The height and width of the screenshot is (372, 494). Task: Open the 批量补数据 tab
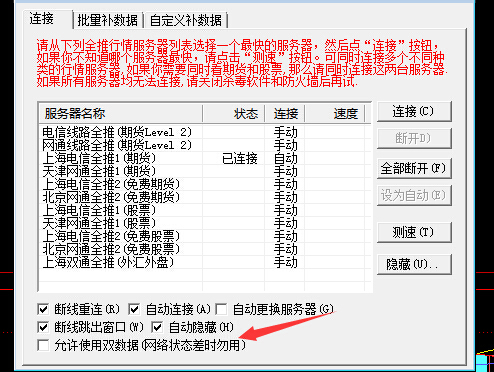coord(108,20)
